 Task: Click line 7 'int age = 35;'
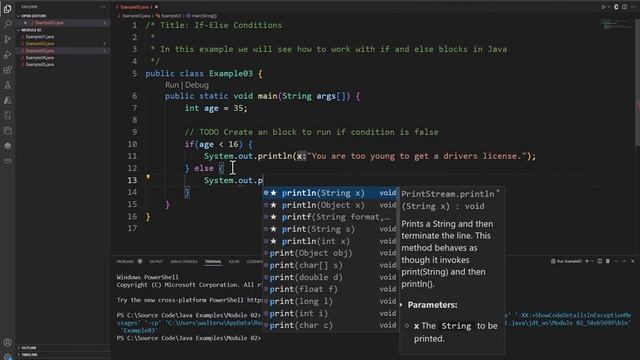(216, 108)
